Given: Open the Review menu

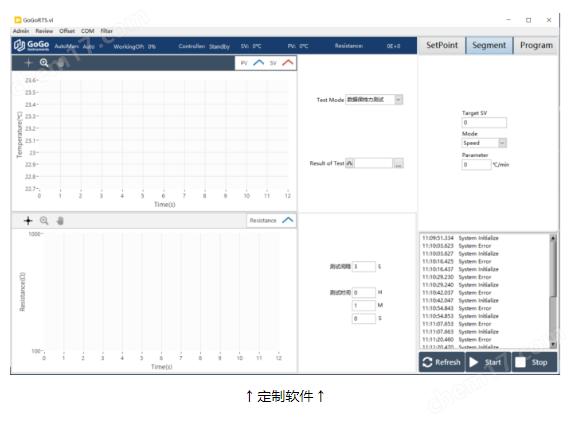Looking at the screenshot, I should (x=44, y=31).
